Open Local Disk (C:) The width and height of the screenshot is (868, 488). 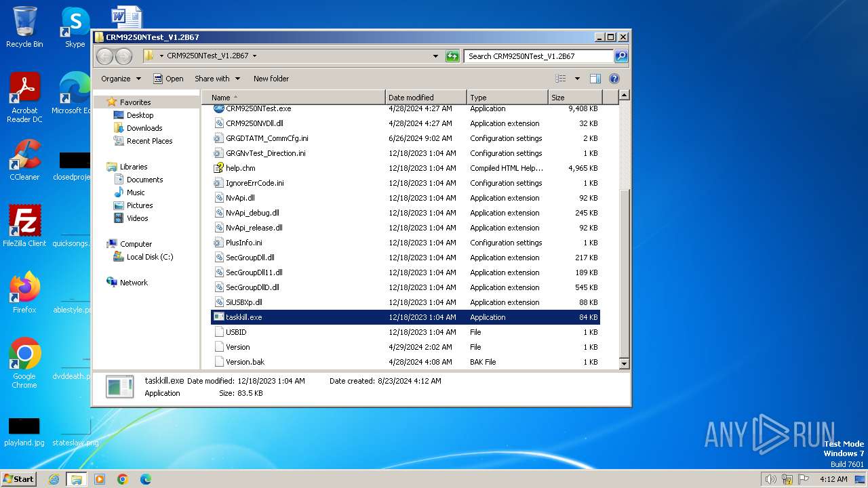(x=149, y=257)
